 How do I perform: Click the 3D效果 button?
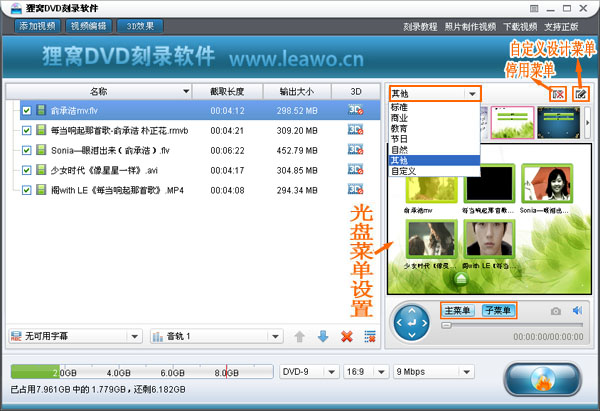click(140, 26)
